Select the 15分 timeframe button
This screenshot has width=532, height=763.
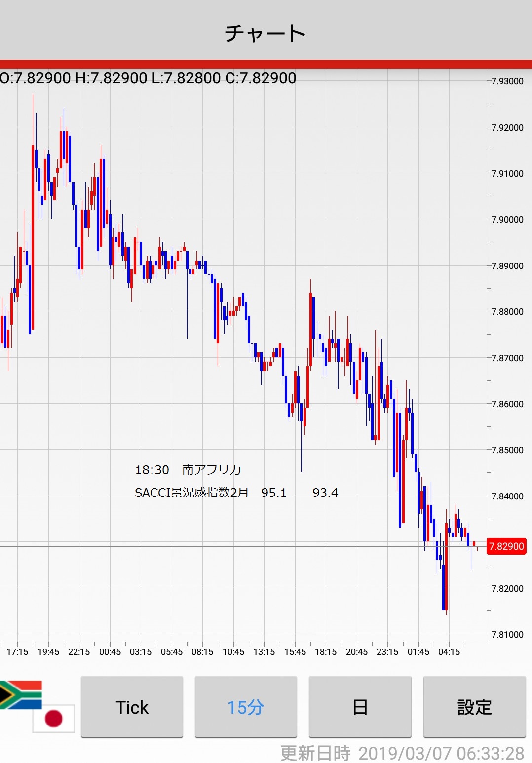coord(246,707)
